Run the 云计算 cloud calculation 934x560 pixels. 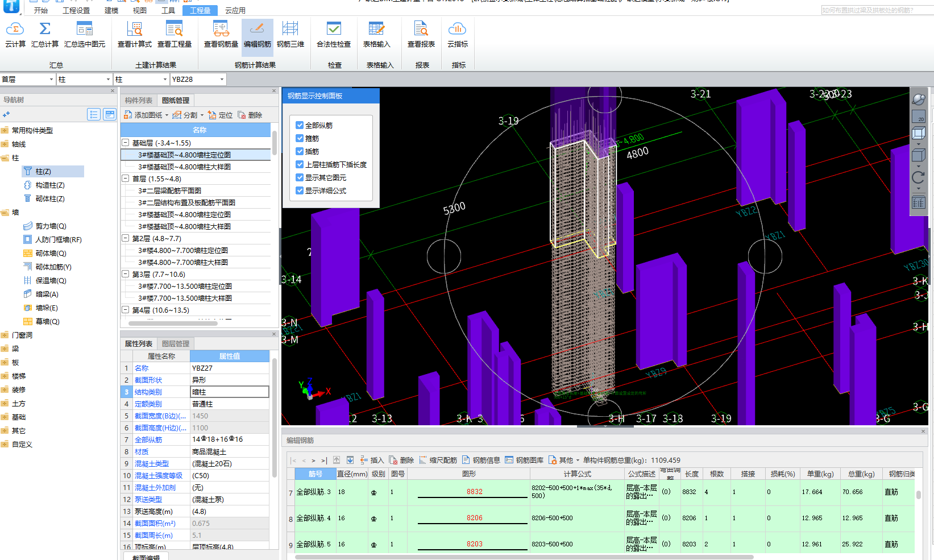click(15, 34)
